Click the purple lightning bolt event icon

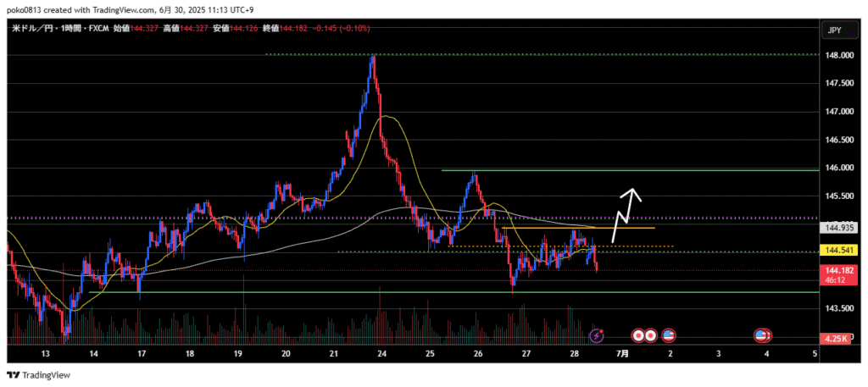pos(596,336)
